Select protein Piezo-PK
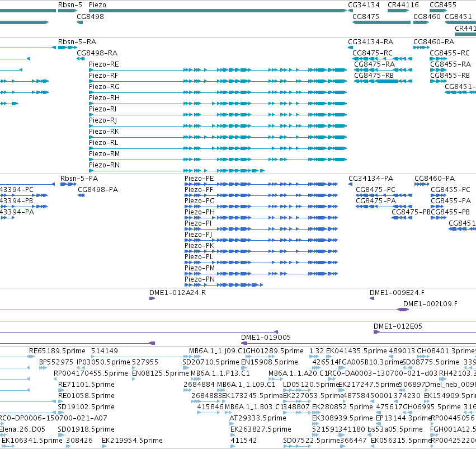The image size is (476, 449). (x=261, y=251)
